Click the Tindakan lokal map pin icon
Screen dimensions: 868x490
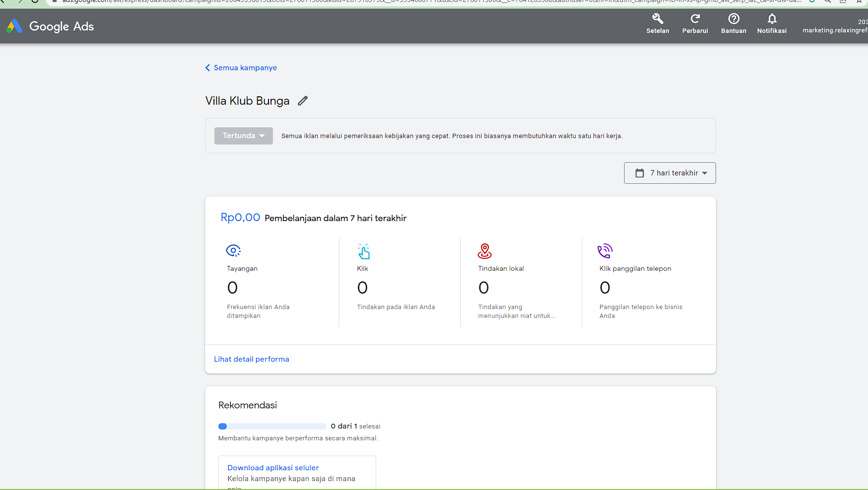click(x=484, y=251)
